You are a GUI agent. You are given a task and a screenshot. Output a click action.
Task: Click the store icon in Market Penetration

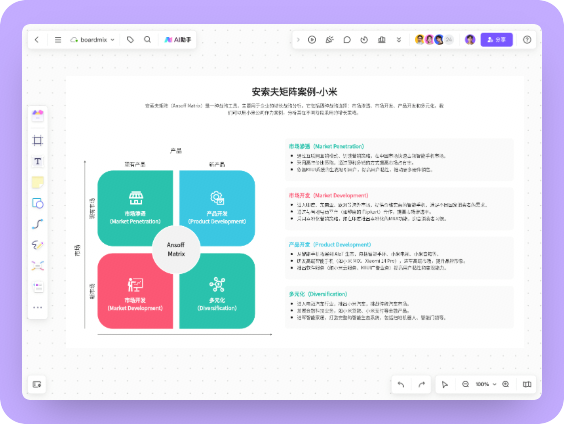[136, 197]
